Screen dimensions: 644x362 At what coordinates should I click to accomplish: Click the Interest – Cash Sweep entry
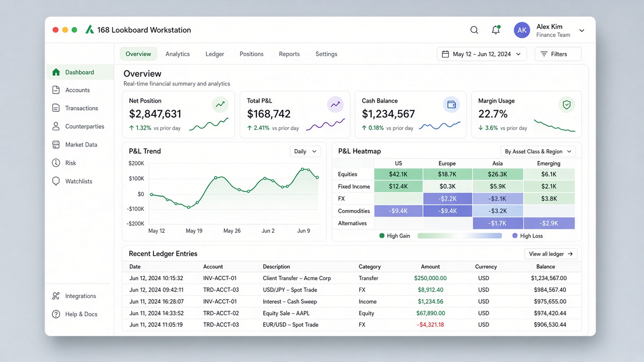click(290, 302)
